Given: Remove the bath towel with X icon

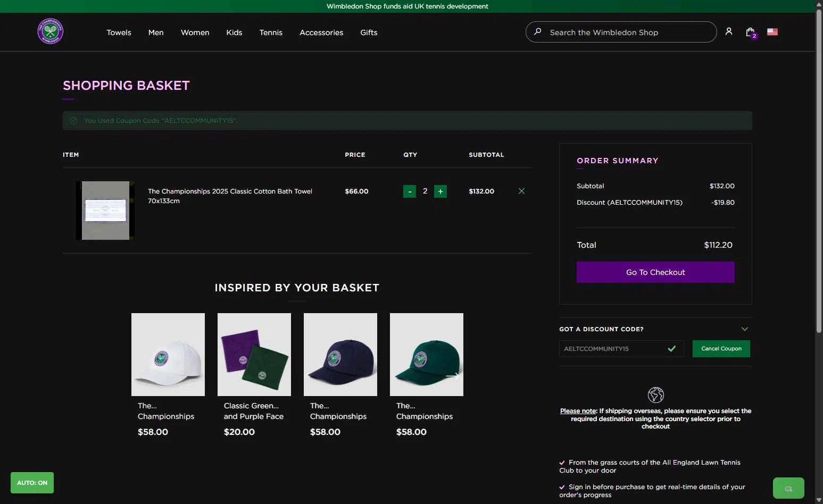Looking at the screenshot, I should point(521,191).
